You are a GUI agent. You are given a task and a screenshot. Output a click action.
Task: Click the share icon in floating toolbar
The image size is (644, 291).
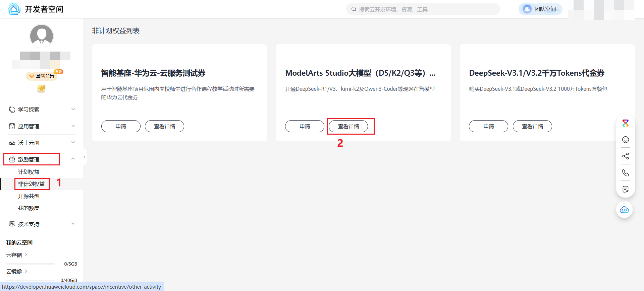(x=626, y=156)
